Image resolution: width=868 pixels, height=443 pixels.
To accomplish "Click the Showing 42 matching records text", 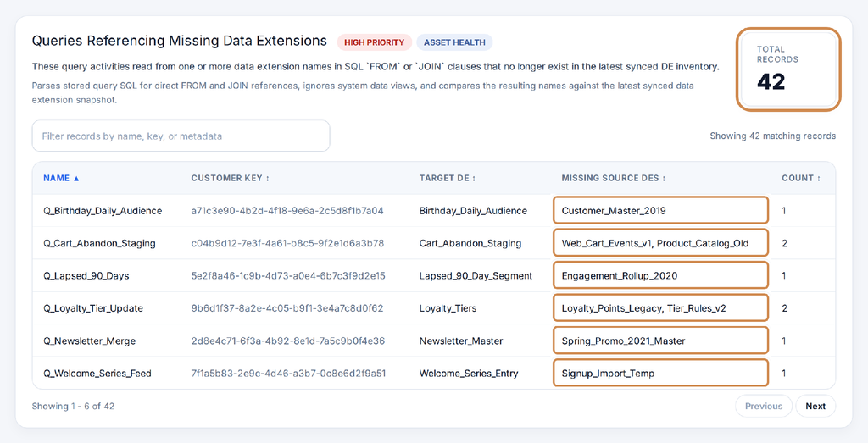I will coord(773,136).
